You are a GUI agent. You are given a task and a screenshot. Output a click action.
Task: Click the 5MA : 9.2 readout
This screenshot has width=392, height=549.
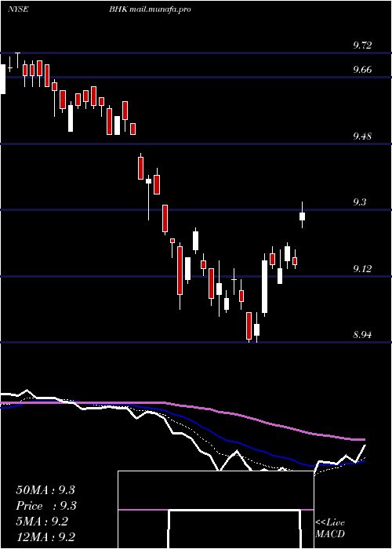(42, 522)
